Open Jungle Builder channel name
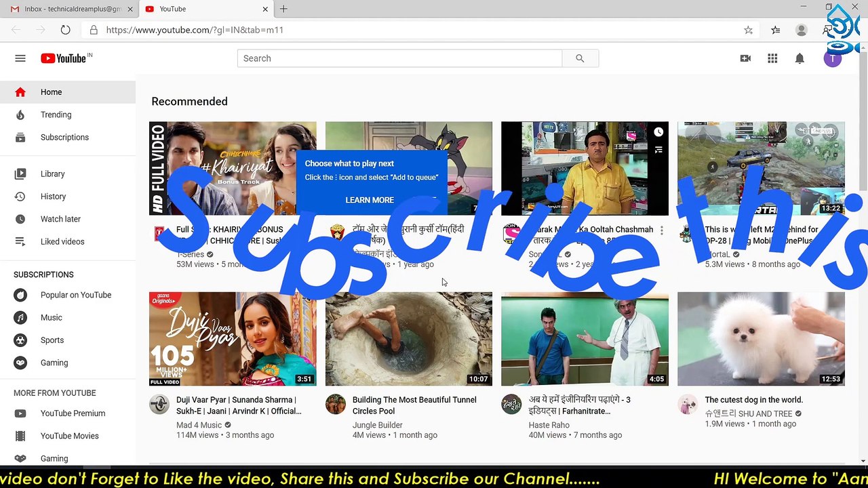The height and width of the screenshot is (488, 868). pos(377,425)
